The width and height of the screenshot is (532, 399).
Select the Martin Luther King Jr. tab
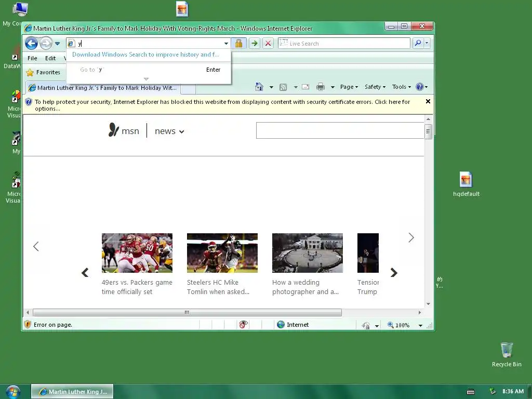tap(103, 88)
